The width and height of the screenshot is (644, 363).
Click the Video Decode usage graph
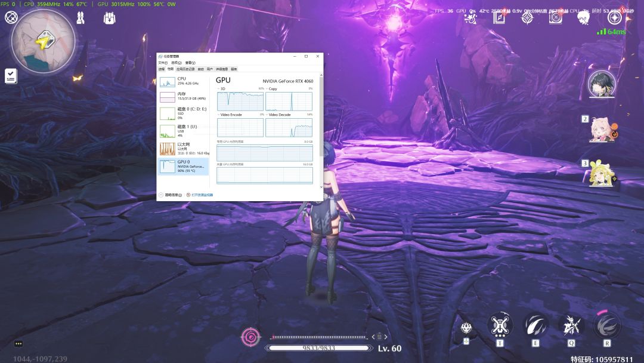tap(289, 127)
